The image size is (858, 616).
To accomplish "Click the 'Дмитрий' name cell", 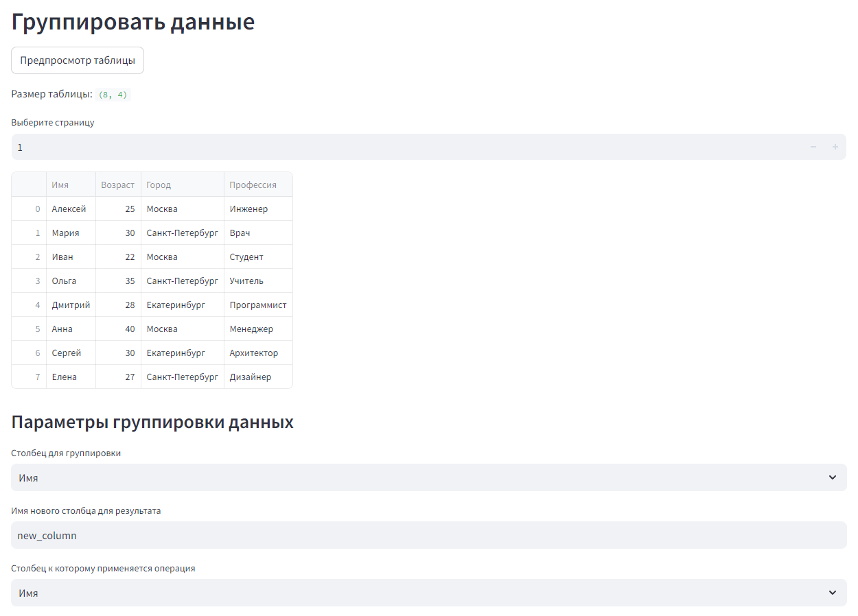I will pos(71,305).
